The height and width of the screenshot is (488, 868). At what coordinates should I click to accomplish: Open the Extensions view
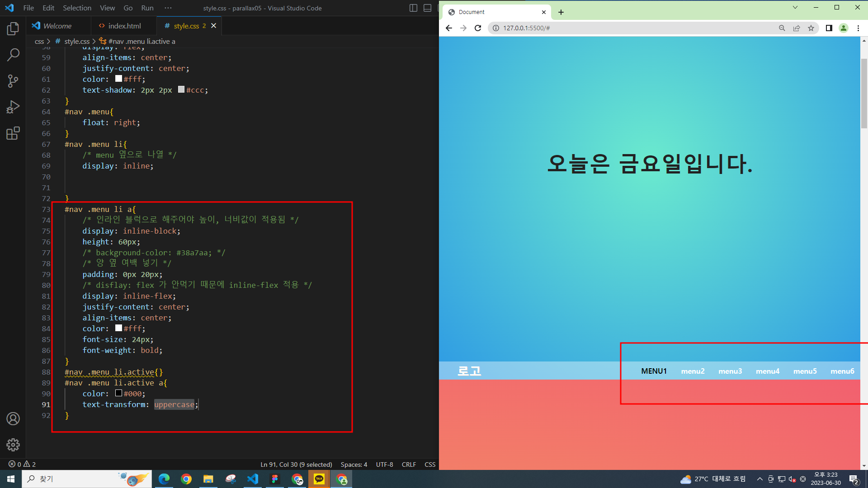(13, 133)
